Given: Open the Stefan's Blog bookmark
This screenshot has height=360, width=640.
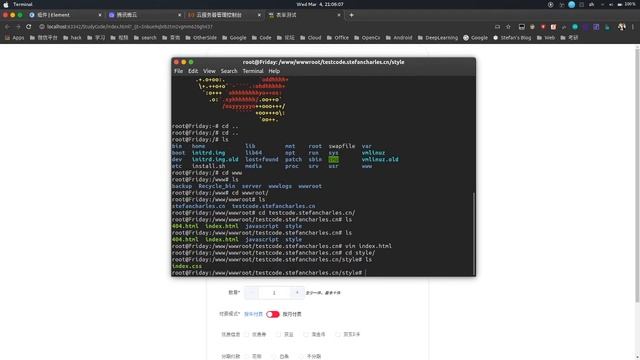Looking at the screenshot, I should point(512,38).
